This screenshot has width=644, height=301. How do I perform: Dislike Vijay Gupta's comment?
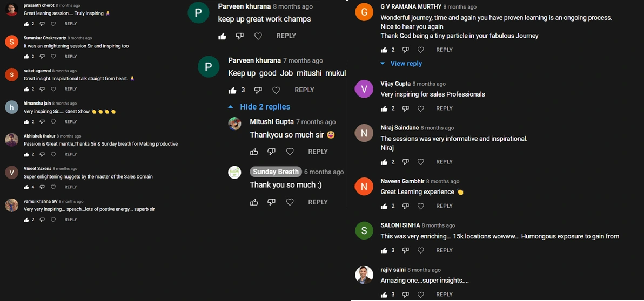coord(406,108)
